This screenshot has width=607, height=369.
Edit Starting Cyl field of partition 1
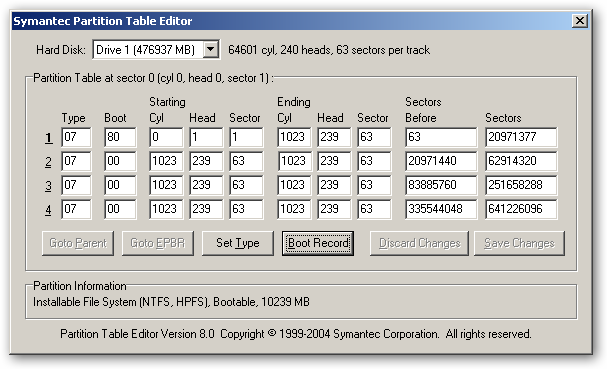pos(166,137)
